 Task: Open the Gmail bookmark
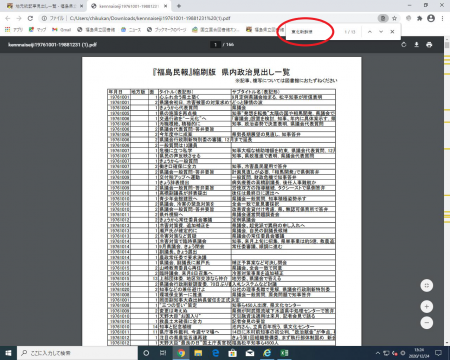[x=62, y=30]
